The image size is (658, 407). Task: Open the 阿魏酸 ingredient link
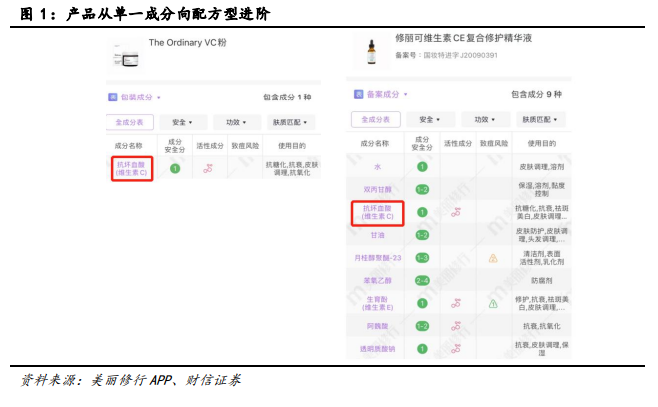coord(377,326)
